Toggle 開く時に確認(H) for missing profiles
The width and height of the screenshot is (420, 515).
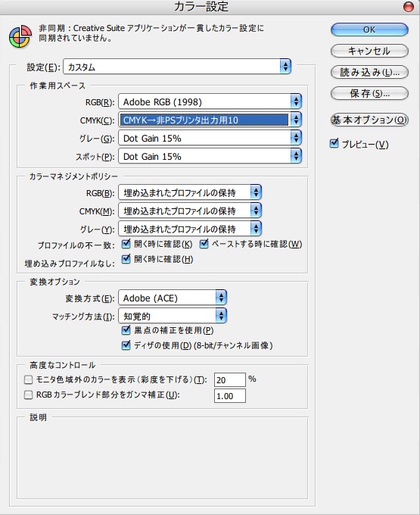click(126, 259)
